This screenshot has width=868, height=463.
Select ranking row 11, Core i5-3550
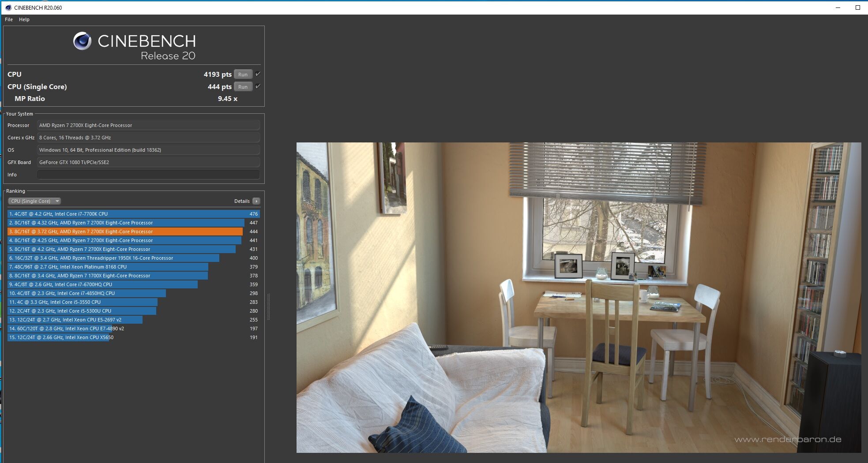133,302
